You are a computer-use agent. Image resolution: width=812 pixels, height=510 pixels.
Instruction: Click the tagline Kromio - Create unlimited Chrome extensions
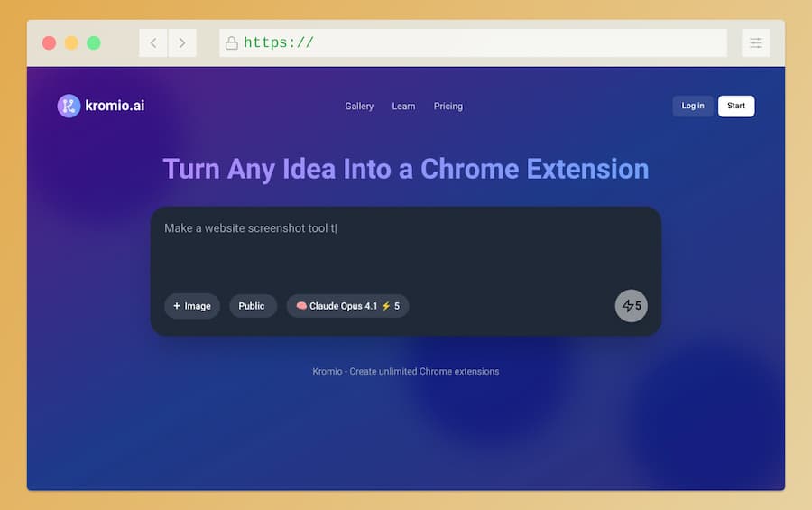pyautogui.click(x=405, y=372)
